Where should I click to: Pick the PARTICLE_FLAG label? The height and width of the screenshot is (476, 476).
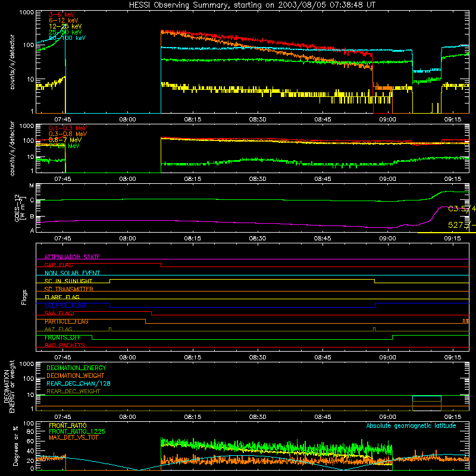point(67,321)
